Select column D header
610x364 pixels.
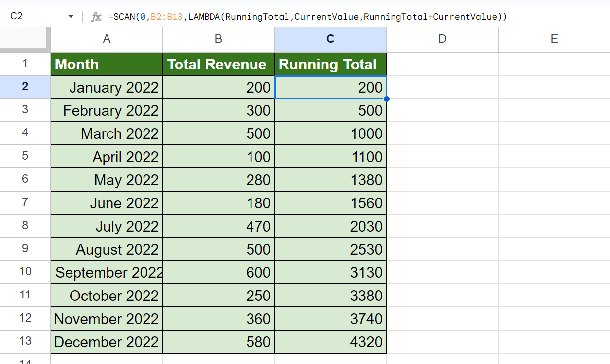pos(442,39)
